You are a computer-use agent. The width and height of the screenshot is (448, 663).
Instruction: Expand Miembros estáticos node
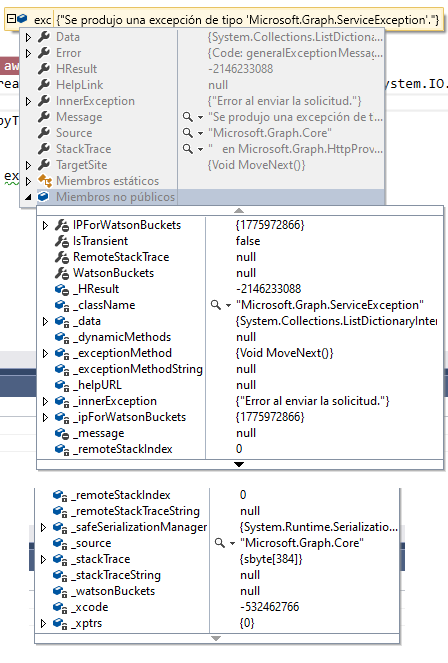(x=28, y=181)
